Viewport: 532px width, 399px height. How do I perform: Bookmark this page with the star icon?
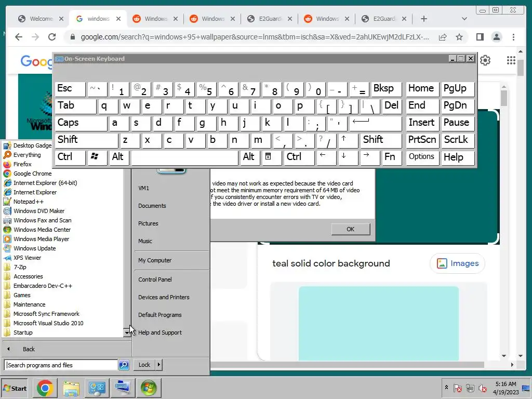(x=459, y=37)
